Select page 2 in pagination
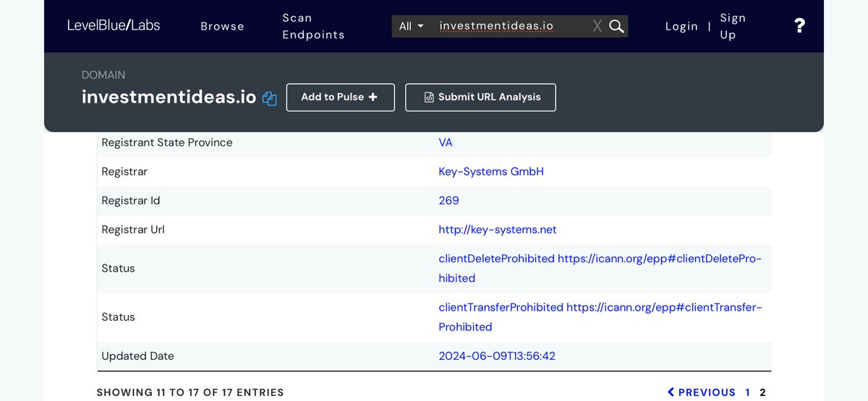The image size is (868, 401). [x=762, y=392]
